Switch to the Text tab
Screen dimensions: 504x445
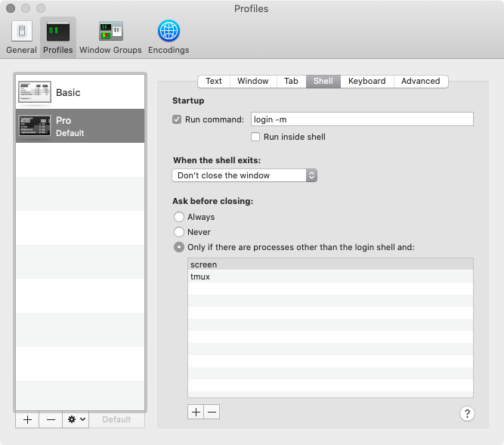214,81
